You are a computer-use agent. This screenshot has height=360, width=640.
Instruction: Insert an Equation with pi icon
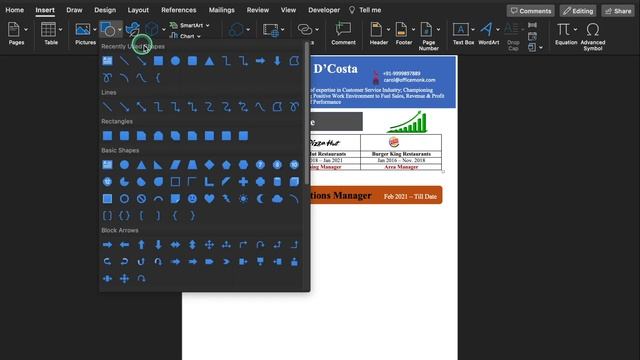564,29
